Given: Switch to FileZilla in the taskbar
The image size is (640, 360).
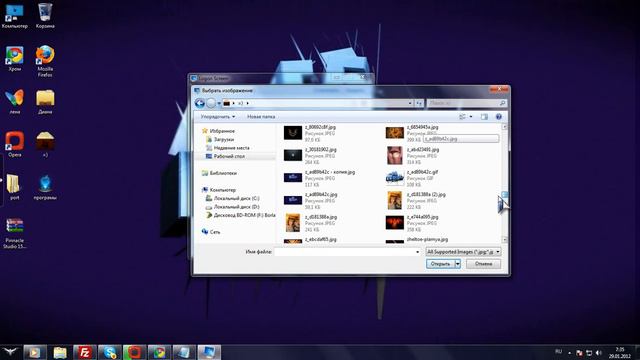Looking at the screenshot, I should click(84, 352).
